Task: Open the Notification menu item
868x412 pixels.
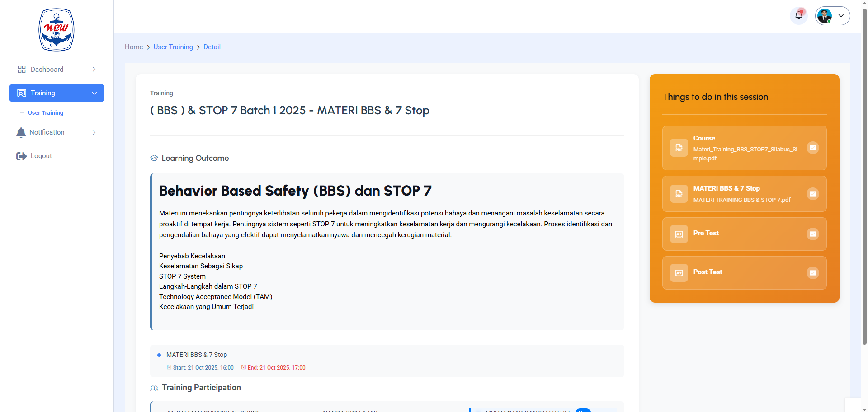Action: 57,132
